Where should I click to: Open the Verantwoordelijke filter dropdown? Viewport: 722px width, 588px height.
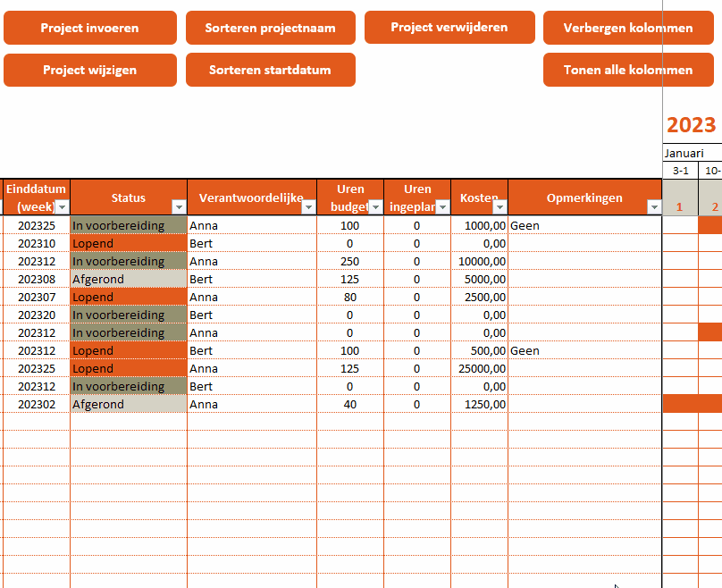pos(309,208)
